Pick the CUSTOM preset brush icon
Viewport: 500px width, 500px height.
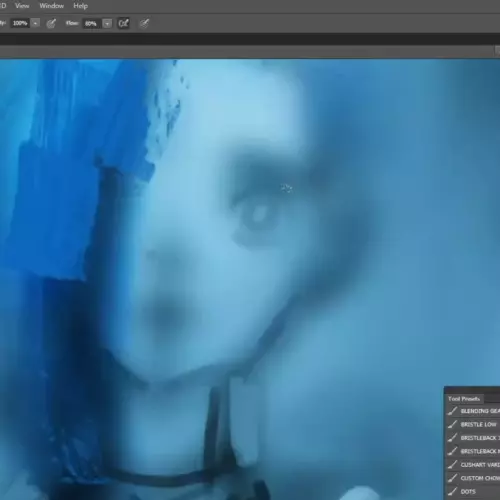coord(452,478)
